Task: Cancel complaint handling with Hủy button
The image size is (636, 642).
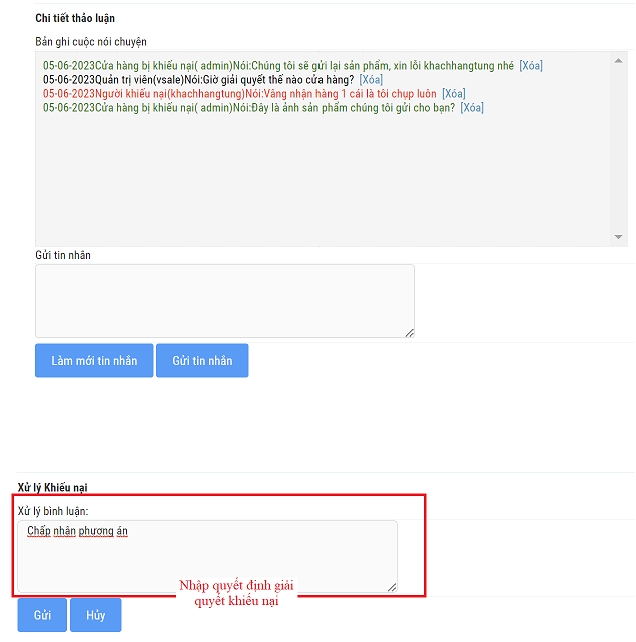Action: 96,615
